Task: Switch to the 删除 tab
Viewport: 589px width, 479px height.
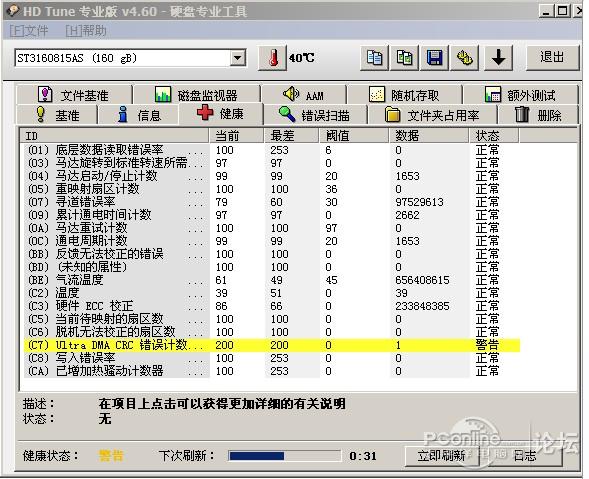Action: 538,115
